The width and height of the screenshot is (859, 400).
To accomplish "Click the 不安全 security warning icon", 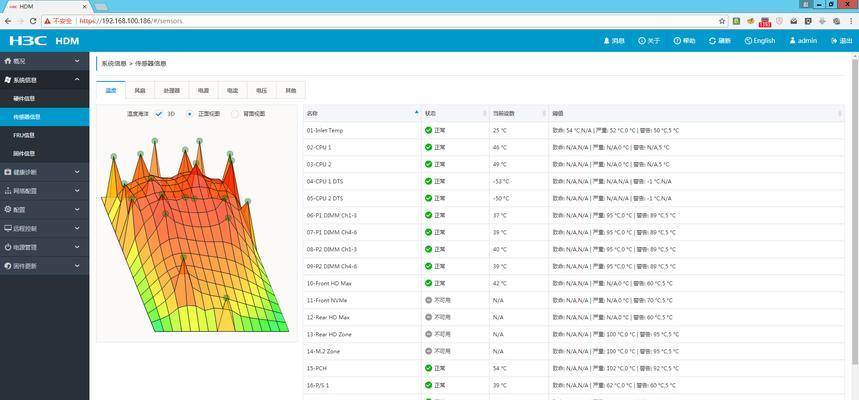I will click(48, 21).
